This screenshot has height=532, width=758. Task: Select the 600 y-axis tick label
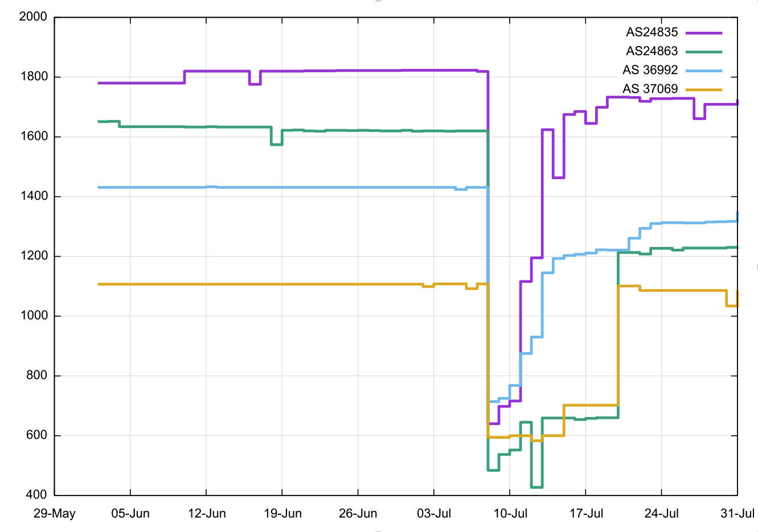36,435
